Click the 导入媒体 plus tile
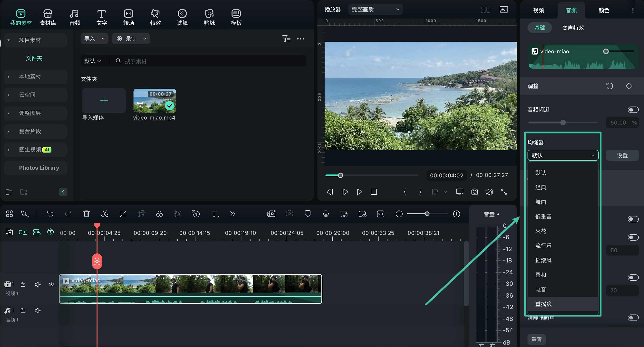The width and height of the screenshot is (644, 347). (104, 101)
